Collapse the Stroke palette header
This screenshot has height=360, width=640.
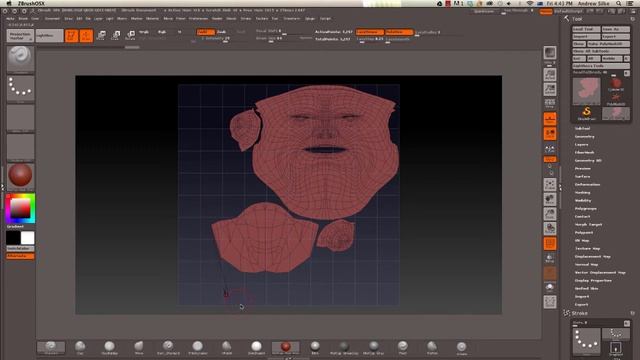580,313
